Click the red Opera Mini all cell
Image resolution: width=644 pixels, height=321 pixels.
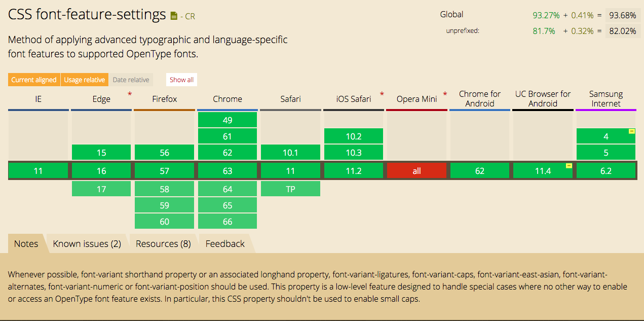(416, 171)
